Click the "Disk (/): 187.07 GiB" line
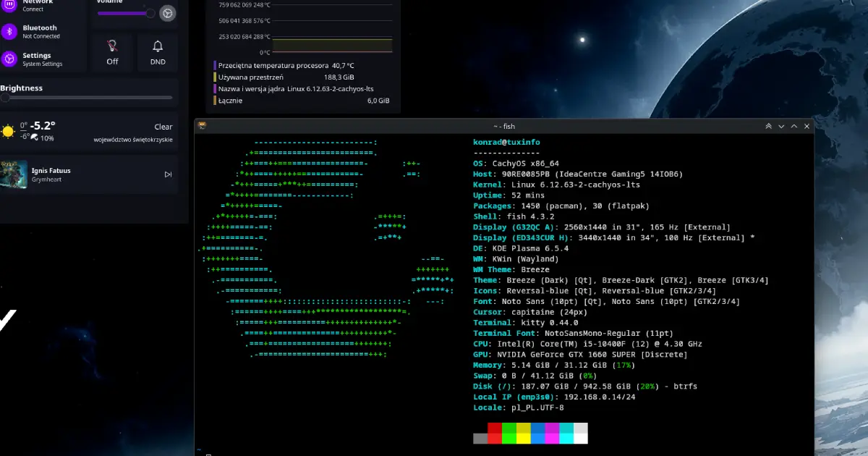This screenshot has height=456, width=868. 585,386
